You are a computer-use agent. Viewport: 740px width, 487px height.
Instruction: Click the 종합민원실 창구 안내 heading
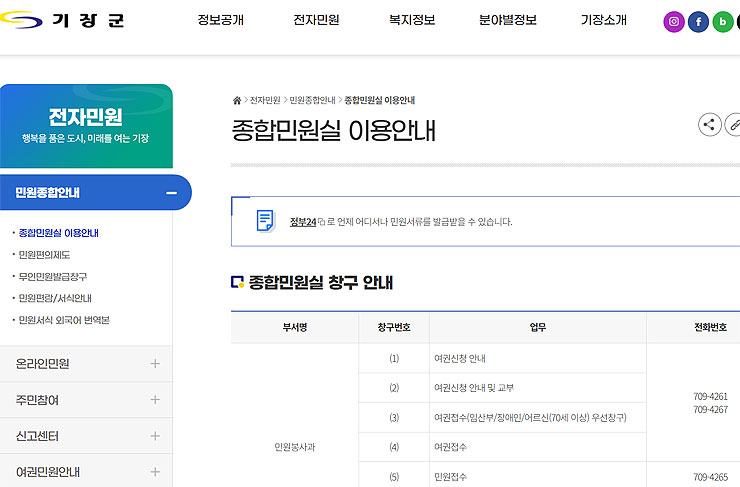coord(320,282)
